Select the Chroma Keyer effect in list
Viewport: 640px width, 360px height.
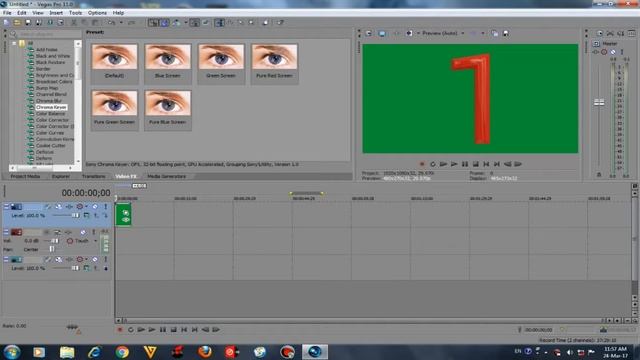coord(51,107)
